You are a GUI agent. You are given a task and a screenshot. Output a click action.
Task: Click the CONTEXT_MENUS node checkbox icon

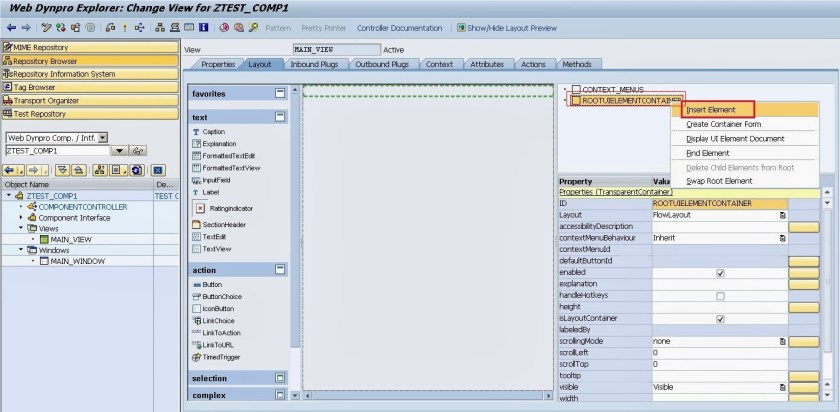coord(576,89)
